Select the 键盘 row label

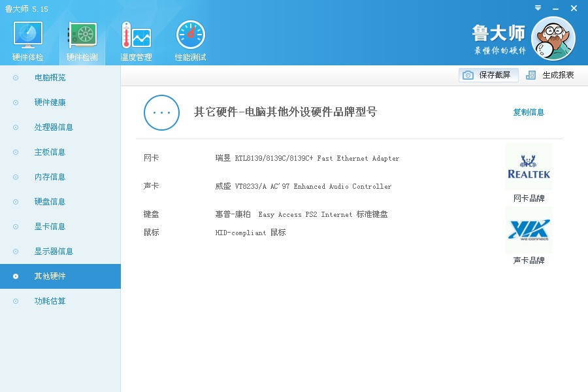point(151,214)
